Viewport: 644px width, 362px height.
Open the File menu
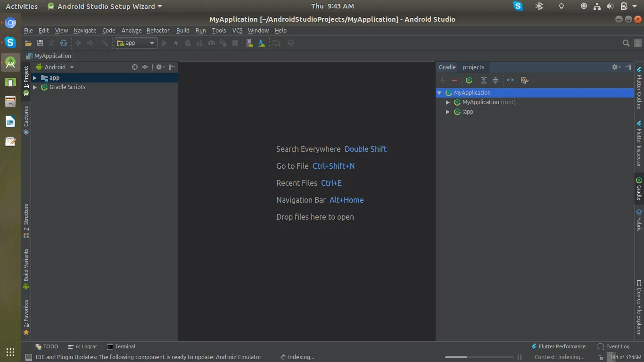28,30
